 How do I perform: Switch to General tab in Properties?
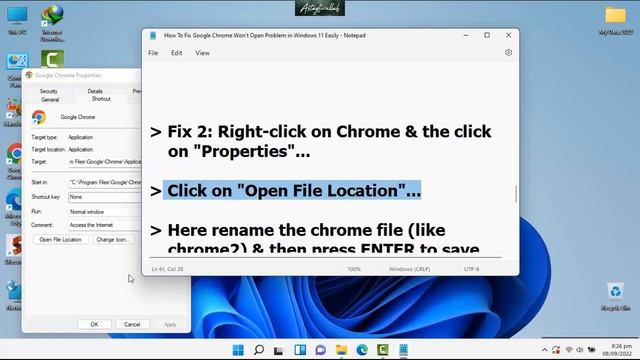click(x=50, y=100)
